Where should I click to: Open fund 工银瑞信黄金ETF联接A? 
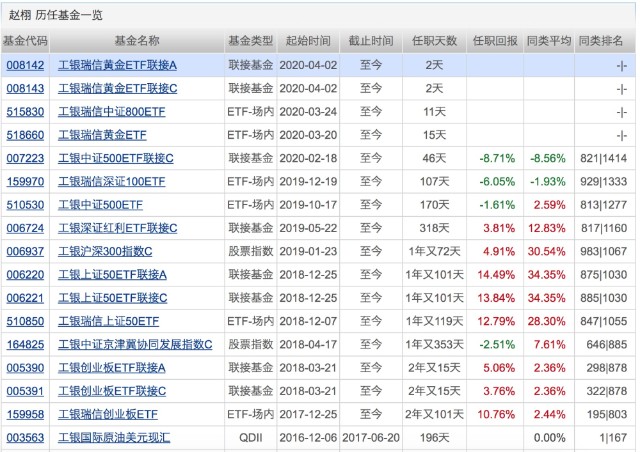118,65
